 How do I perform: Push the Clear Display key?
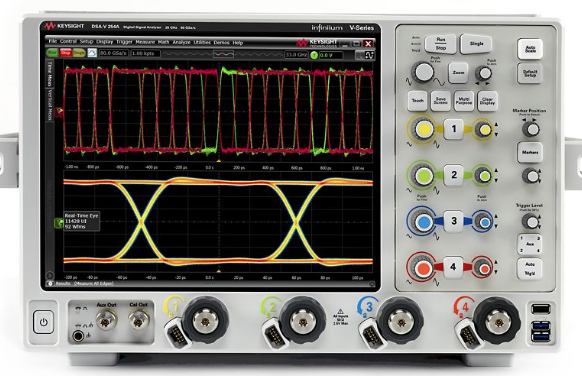pyautogui.click(x=487, y=101)
